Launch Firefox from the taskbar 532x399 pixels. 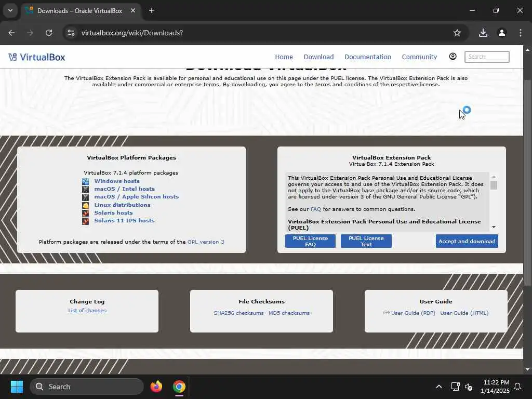(x=156, y=387)
